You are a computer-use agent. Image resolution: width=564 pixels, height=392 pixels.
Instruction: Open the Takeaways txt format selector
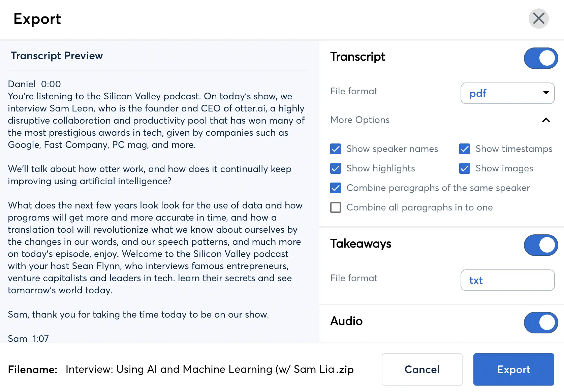pos(507,280)
